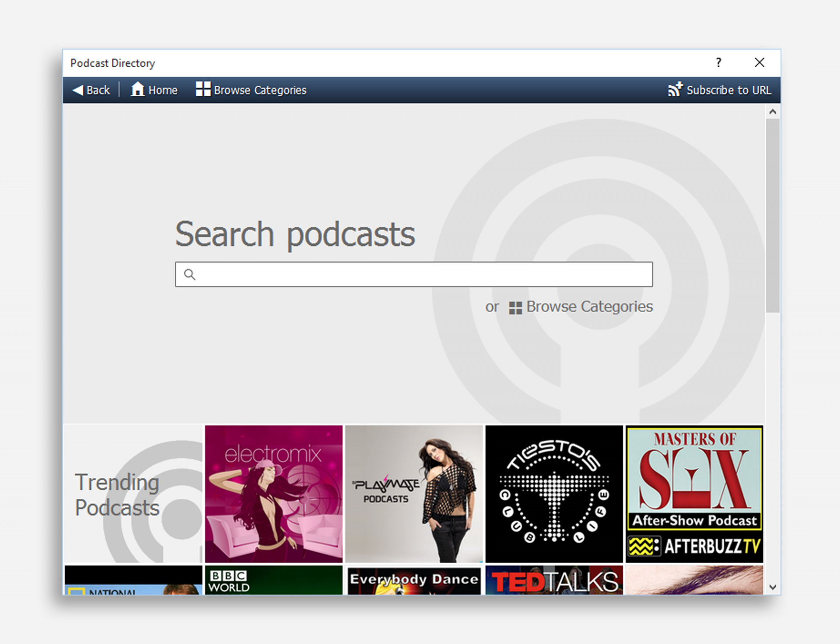
Task: Click the Browse Categories grid icon in toolbar
Action: [203, 89]
